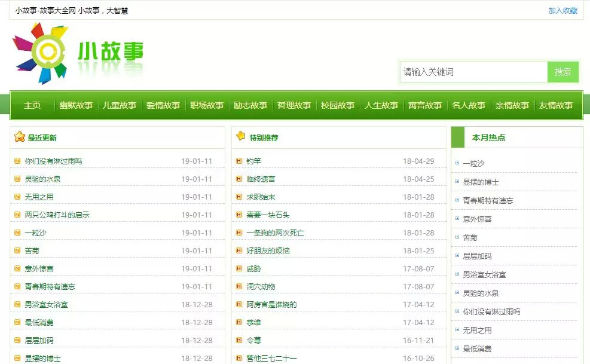Open the 爱情故事 category

point(164,105)
